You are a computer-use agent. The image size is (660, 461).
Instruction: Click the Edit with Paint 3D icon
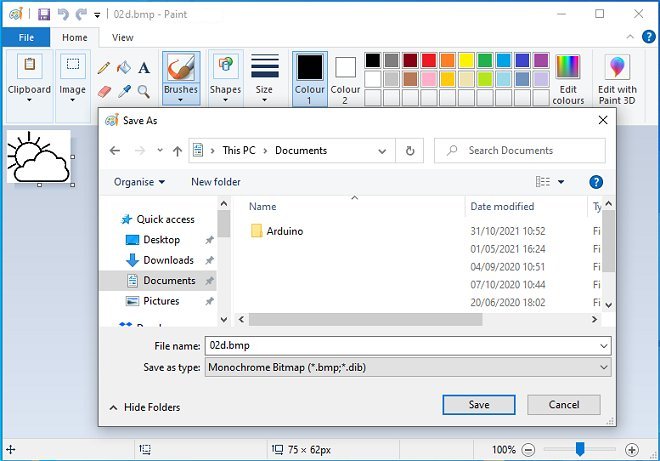(617, 68)
